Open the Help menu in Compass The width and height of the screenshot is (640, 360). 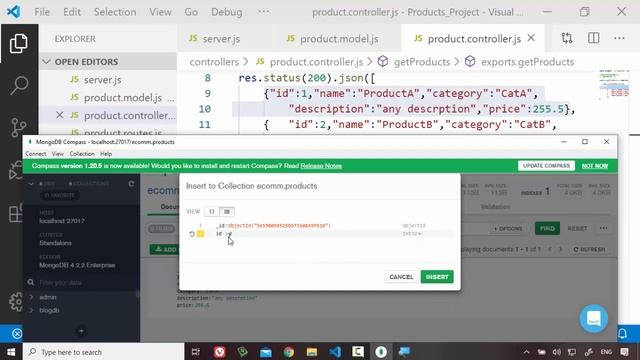pos(106,154)
